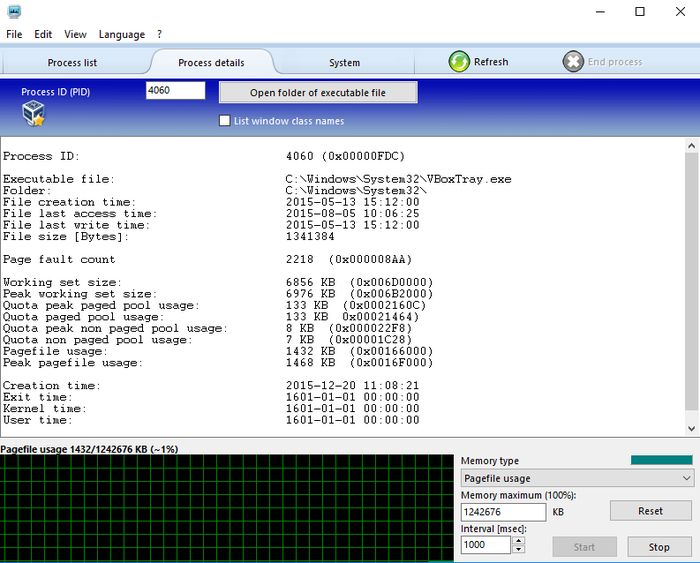Click the application icon in title bar
This screenshot has height=563, width=700.
[x=14, y=11]
